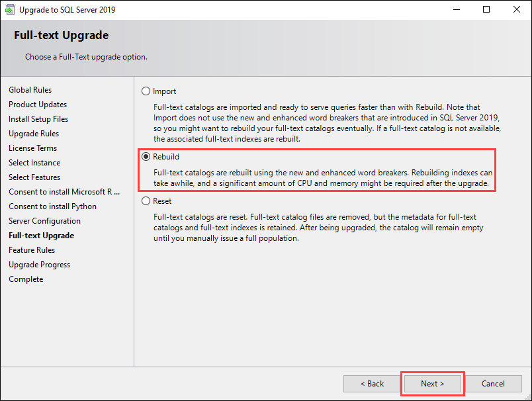Open the Select Features step
Image resolution: width=532 pixels, height=401 pixels.
pos(34,177)
